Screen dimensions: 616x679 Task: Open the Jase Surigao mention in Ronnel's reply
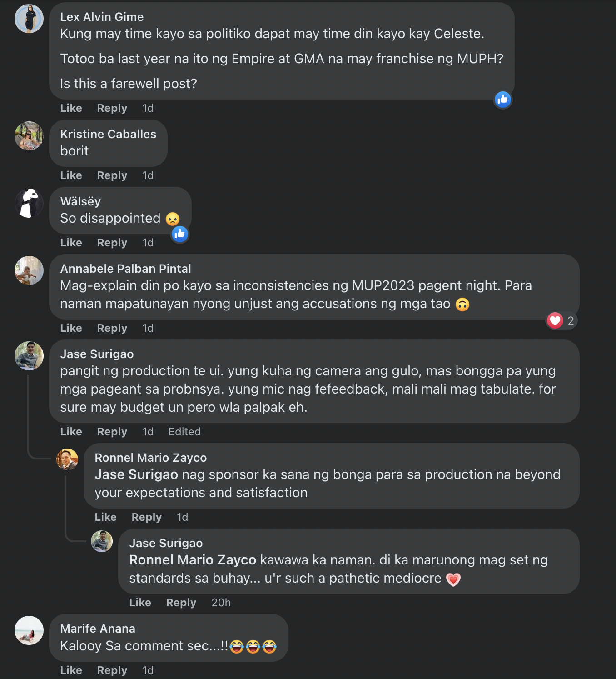tap(136, 474)
